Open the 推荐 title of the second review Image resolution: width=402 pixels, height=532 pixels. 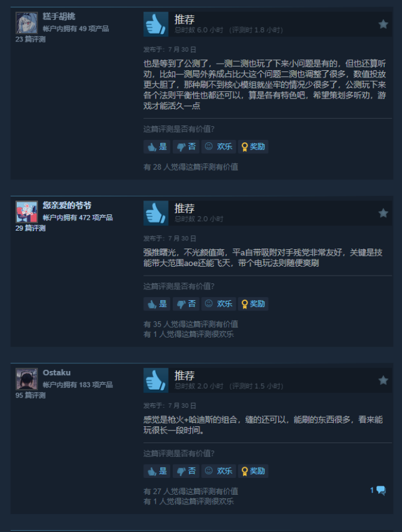[x=184, y=208]
